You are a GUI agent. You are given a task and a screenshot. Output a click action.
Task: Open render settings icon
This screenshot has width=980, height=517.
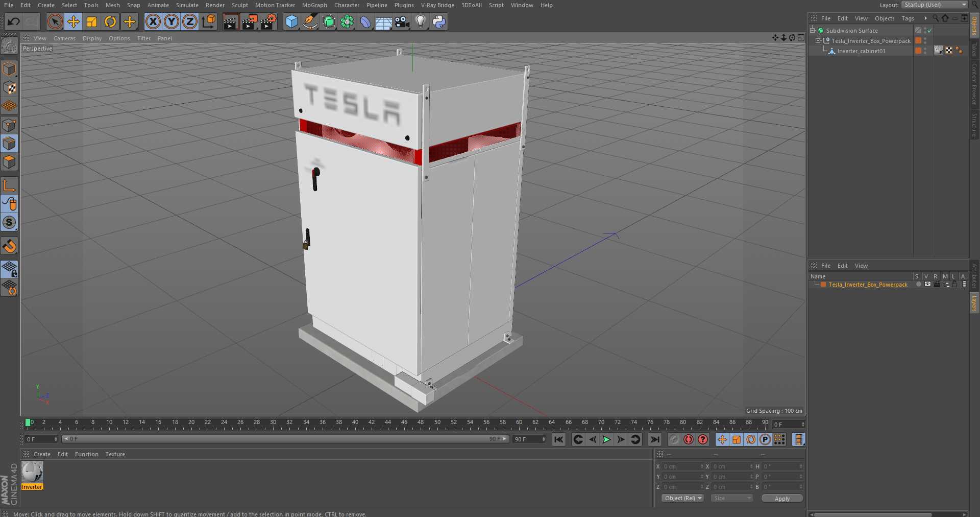click(x=268, y=21)
